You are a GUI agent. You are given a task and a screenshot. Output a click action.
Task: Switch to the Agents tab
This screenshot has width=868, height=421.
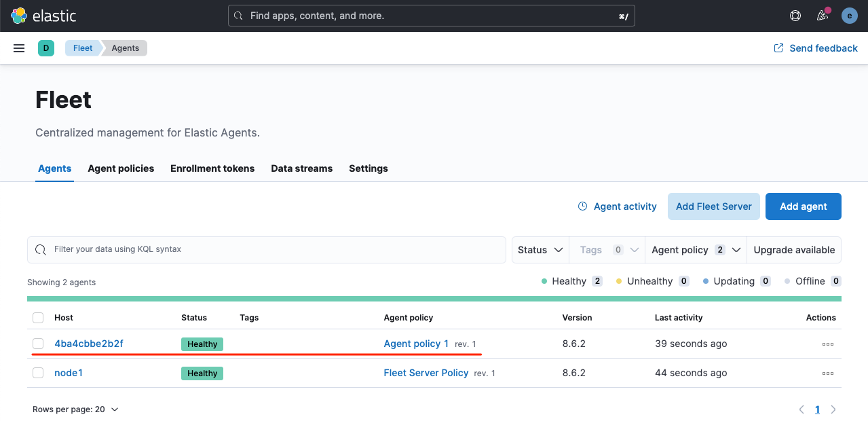[55, 168]
